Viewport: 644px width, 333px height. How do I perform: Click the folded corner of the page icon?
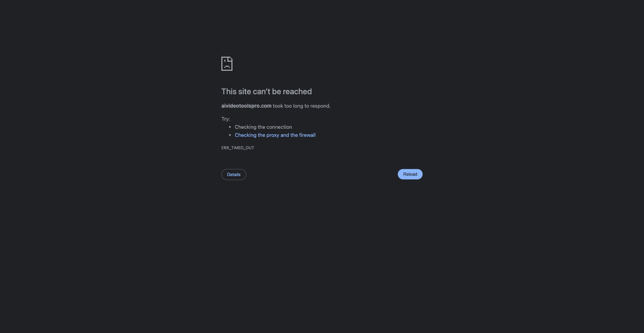(x=230, y=59)
